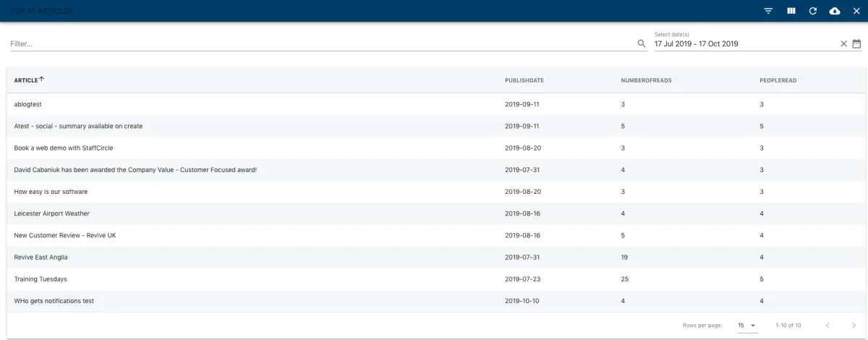The image size is (868, 340).
Task: Click the 2019-10-10 publish date cell
Action: pos(522,300)
